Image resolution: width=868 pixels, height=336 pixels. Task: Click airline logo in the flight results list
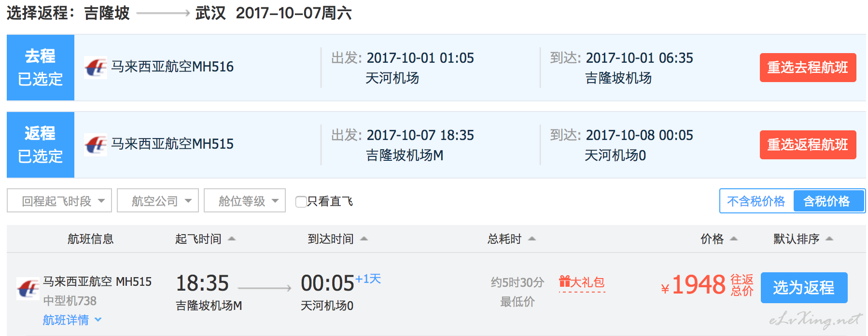(x=28, y=288)
